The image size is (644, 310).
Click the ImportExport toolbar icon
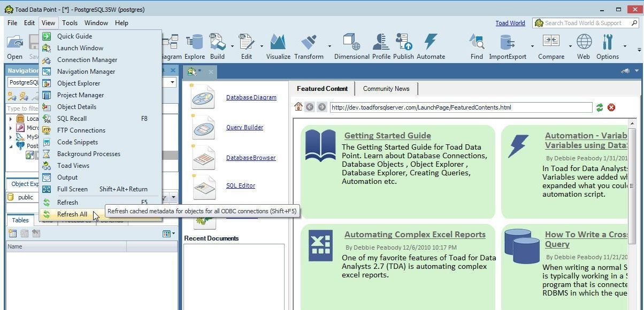point(508,47)
